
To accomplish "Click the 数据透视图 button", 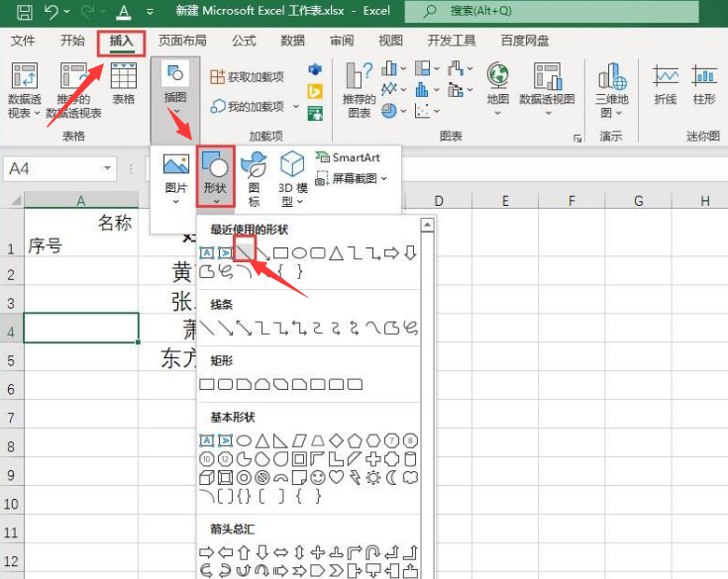I will click(547, 89).
